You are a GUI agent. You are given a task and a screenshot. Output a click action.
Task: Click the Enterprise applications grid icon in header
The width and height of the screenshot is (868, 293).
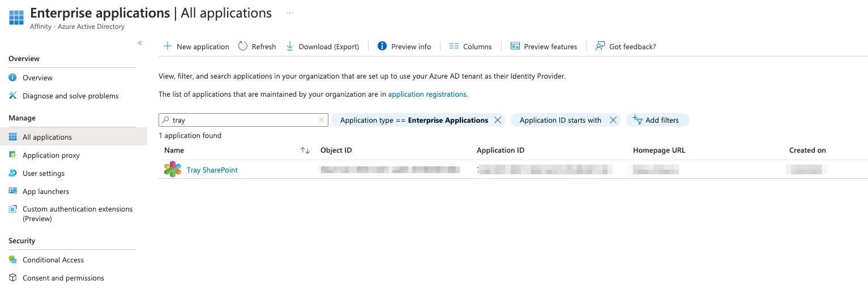16,17
